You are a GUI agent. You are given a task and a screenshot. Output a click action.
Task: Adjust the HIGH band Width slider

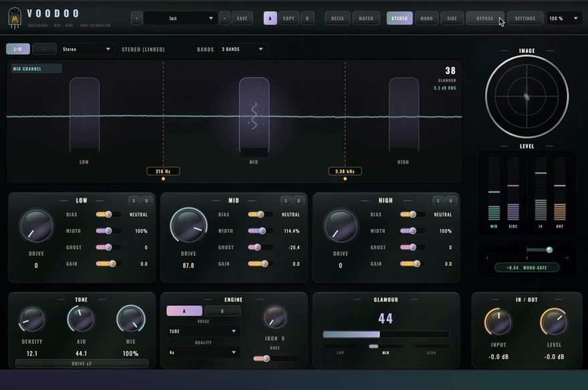tap(412, 231)
